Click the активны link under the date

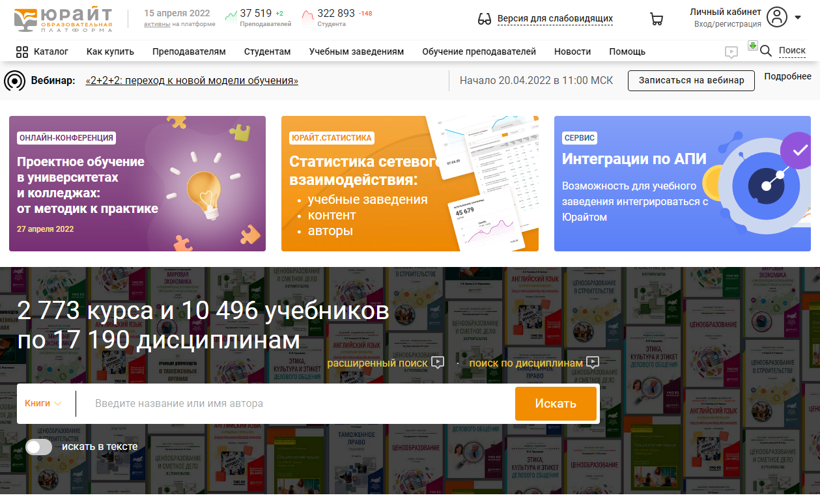157,25
